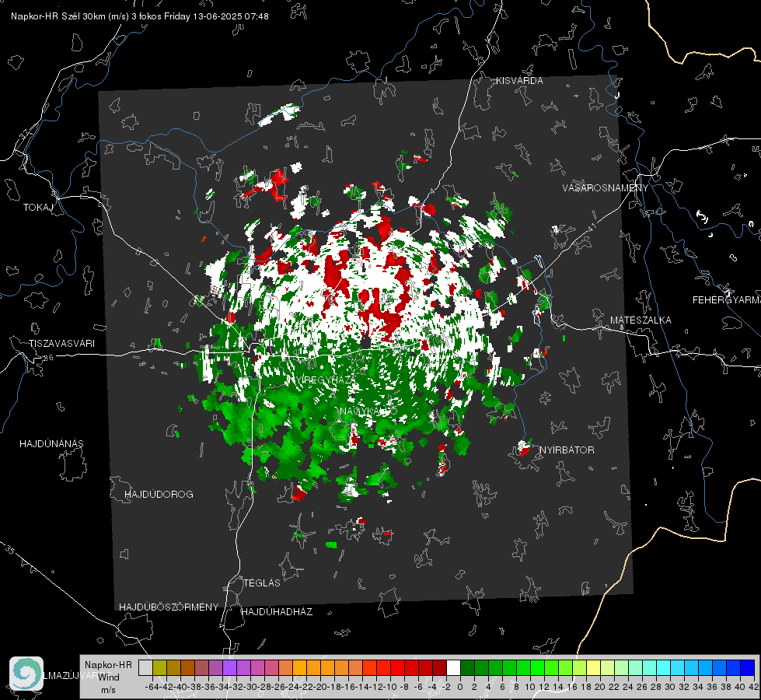Click the KISVÁRDA city label
This screenshot has height=700, width=761.
click(519, 81)
